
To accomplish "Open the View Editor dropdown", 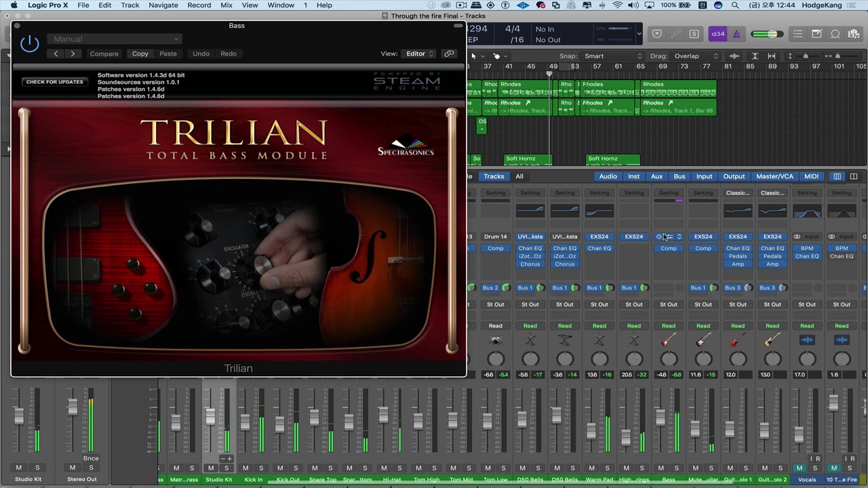I will 417,54.
